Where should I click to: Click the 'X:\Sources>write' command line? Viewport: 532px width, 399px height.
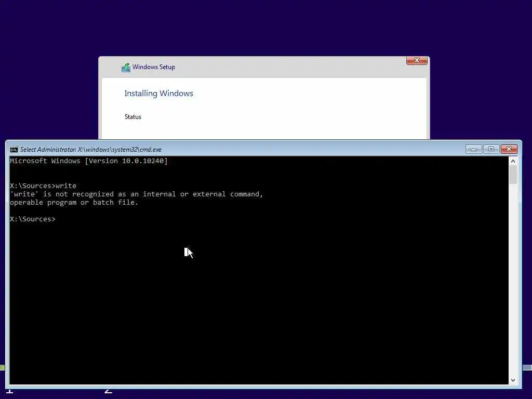pyautogui.click(x=43, y=185)
